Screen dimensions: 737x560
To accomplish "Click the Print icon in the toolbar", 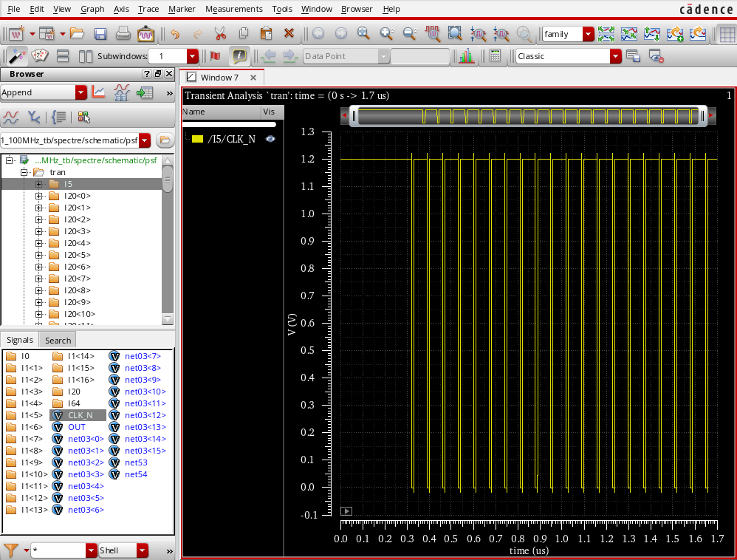I will 123,34.
